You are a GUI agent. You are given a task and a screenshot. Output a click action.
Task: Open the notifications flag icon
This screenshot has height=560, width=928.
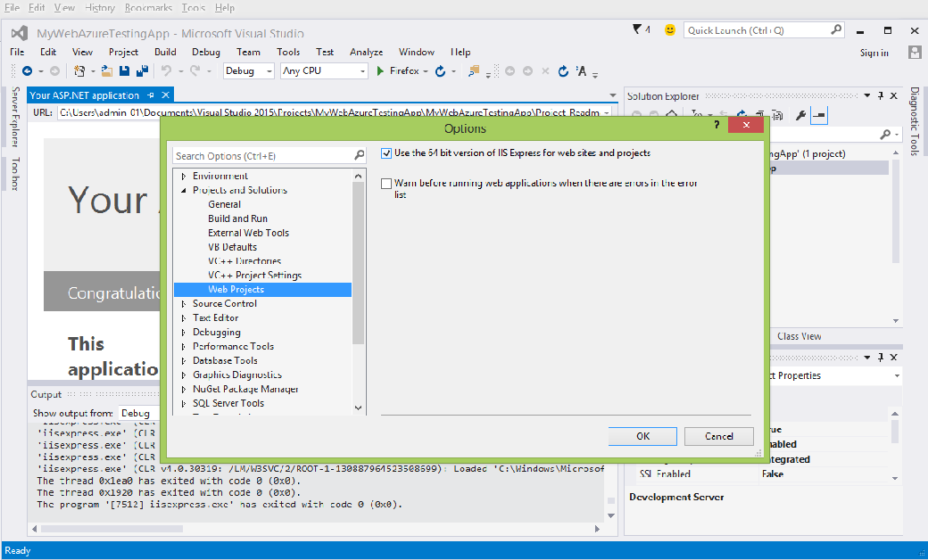(x=637, y=29)
